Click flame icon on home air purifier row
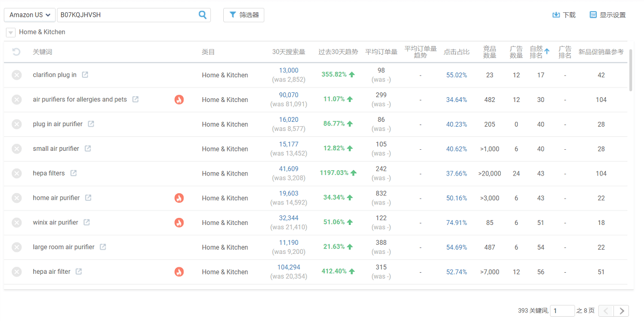This screenshot has height=321, width=644. pyautogui.click(x=179, y=198)
